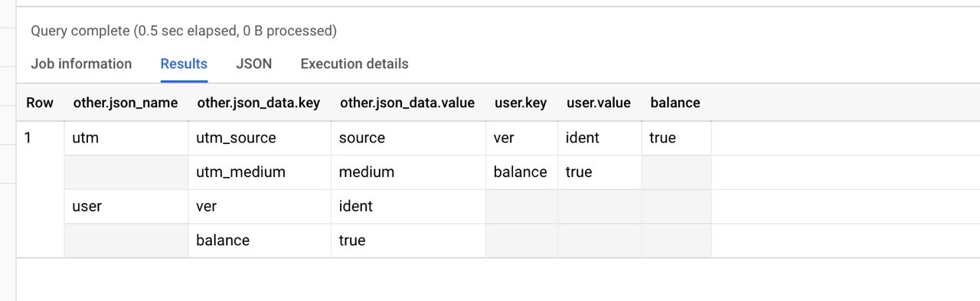Viewport: 980px width, 301px height.
Task: Select the user cell under json_name
Action: click(x=126, y=206)
